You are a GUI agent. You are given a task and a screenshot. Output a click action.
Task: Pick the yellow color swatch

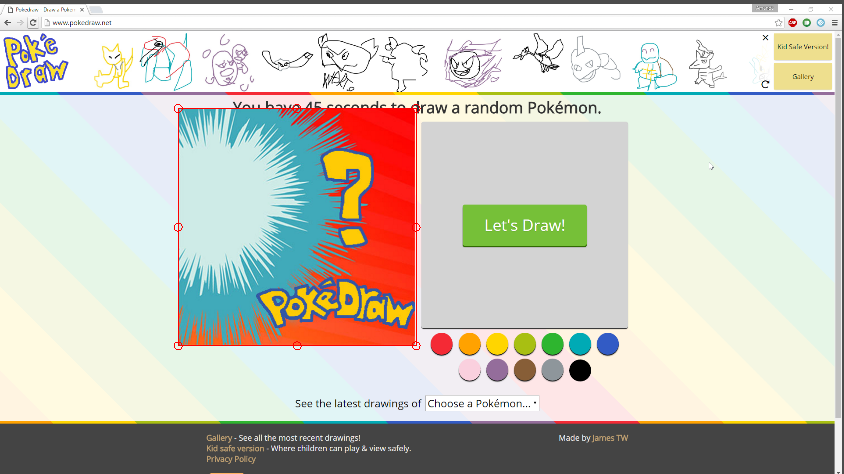(497, 344)
